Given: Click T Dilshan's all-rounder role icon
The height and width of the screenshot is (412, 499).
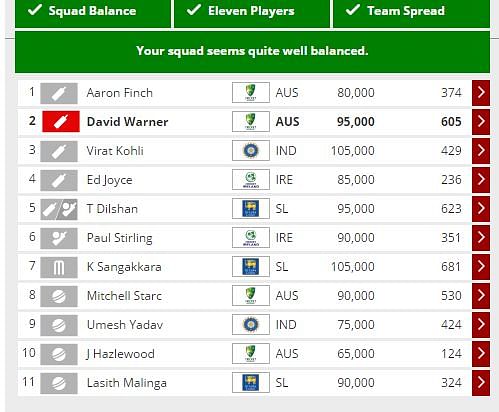Looking at the screenshot, I should (59, 209).
